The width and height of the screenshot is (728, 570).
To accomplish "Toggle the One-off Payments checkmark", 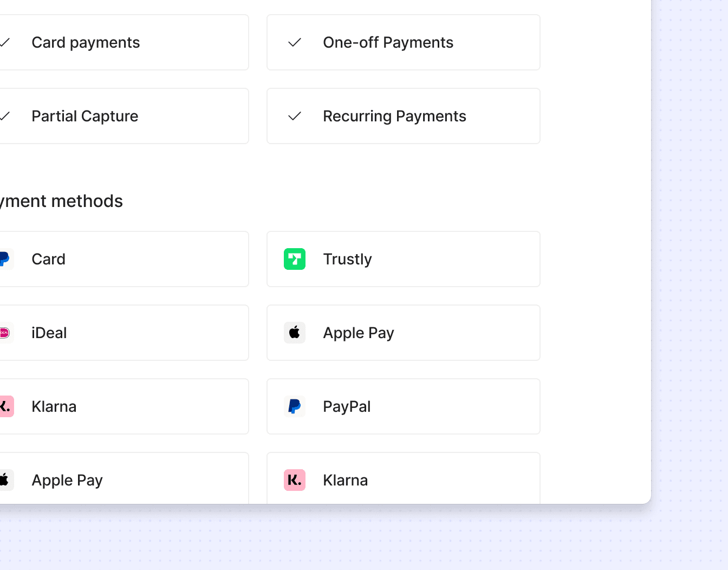I will pyautogui.click(x=295, y=42).
